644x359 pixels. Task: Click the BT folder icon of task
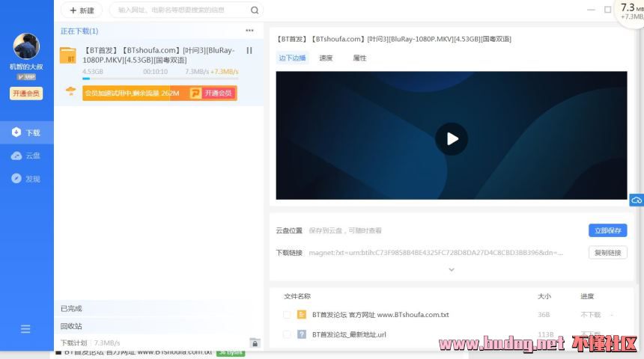[67, 55]
